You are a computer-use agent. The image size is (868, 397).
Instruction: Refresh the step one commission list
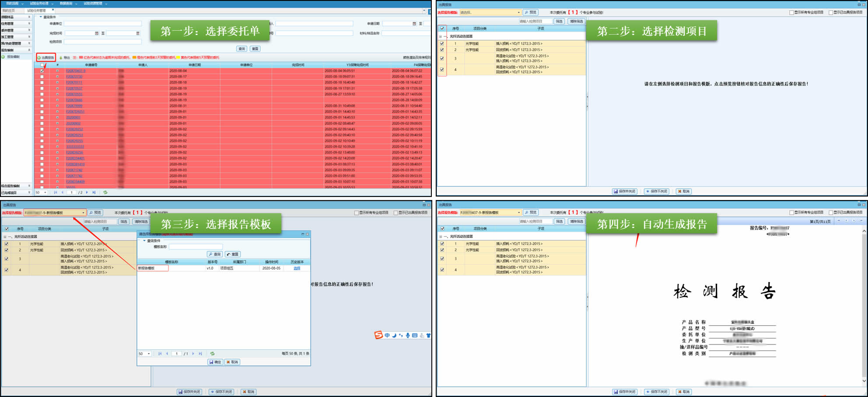105,192
